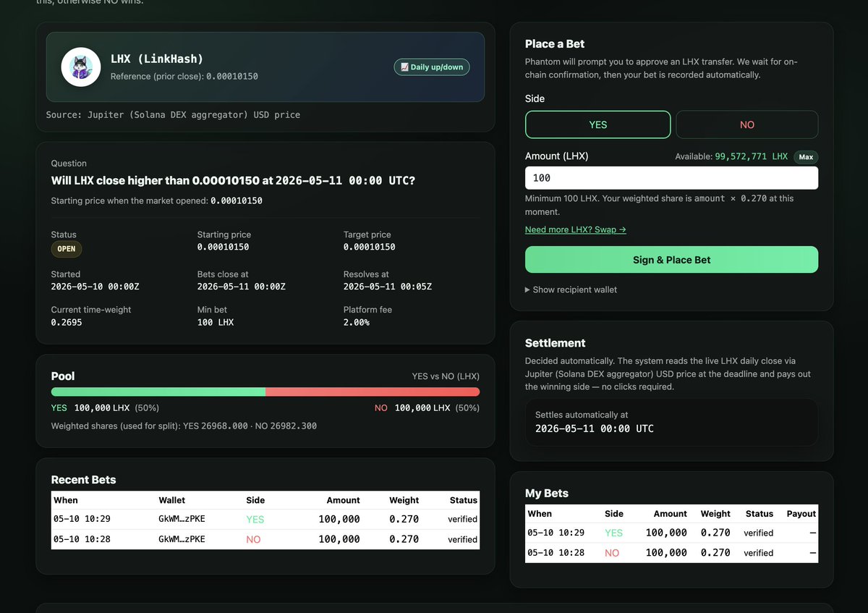Click the NO 100,000 LHX (50%) pool label

point(427,408)
